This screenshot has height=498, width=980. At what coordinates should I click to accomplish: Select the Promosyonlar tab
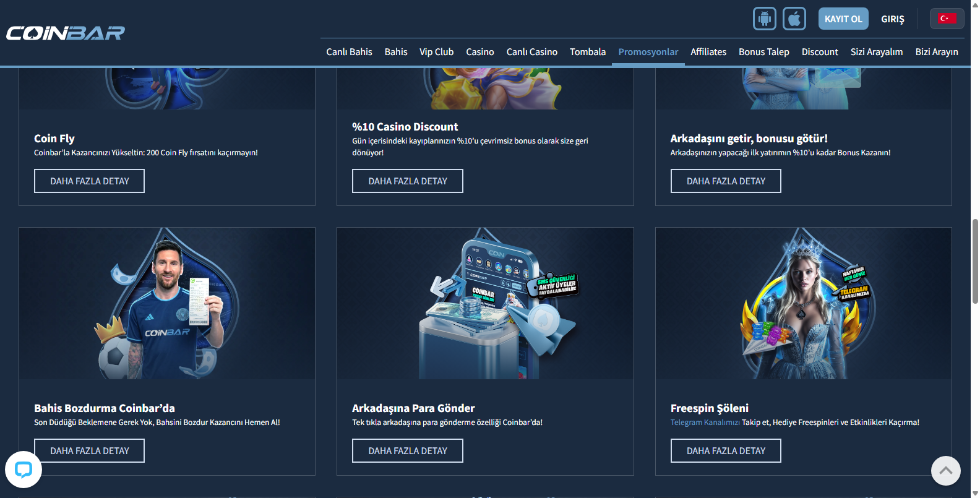(x=648, y=52)
